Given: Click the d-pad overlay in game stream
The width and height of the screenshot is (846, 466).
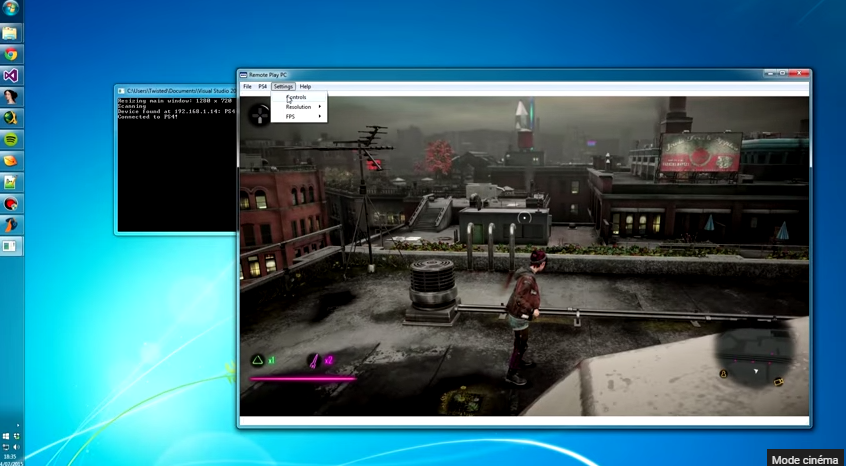Looking at the screenshot, I should click(x=260, y=114).
